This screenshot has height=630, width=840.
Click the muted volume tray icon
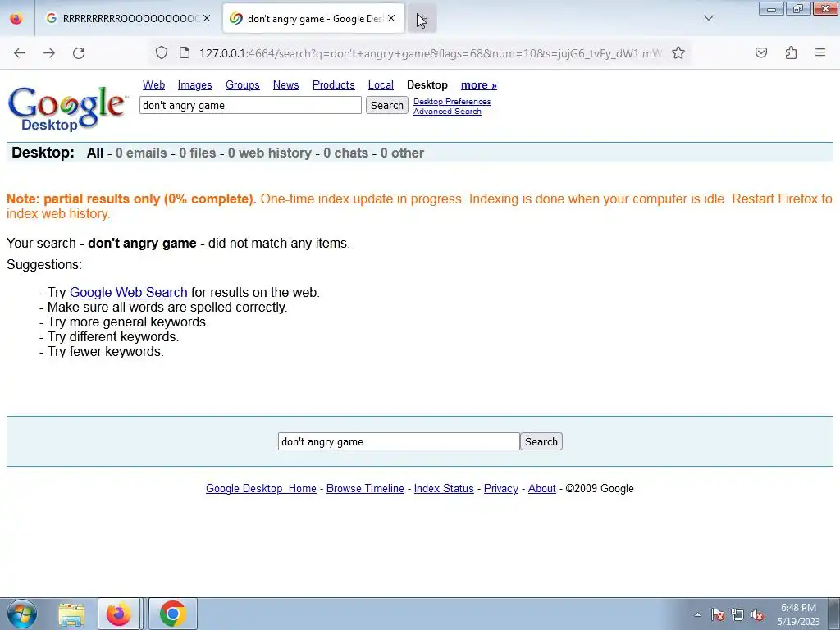757,614
